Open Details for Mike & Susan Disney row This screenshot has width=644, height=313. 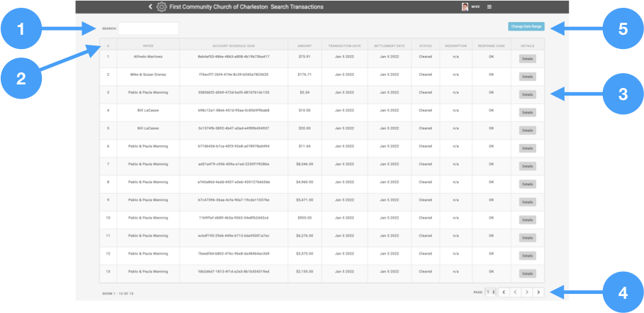(527, 76)
